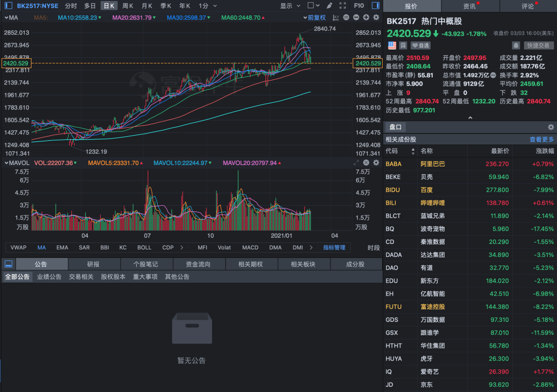This screenshot has width=557, height=392.
Task: Click the 快捷交易 quick trade button
Action: [538, 45]
